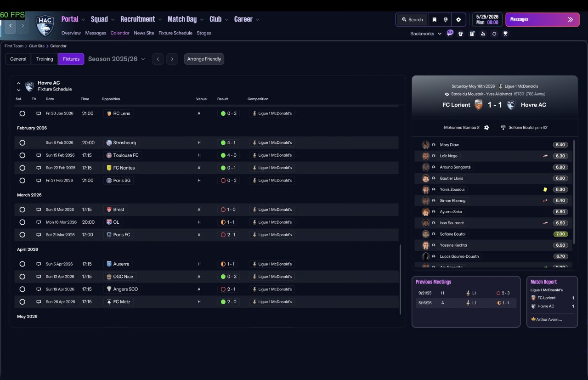This screenshot has height=380, width=588.
Task: Click Ligue 1 competition icon on Brest row
Action: (x=254, y=210)
